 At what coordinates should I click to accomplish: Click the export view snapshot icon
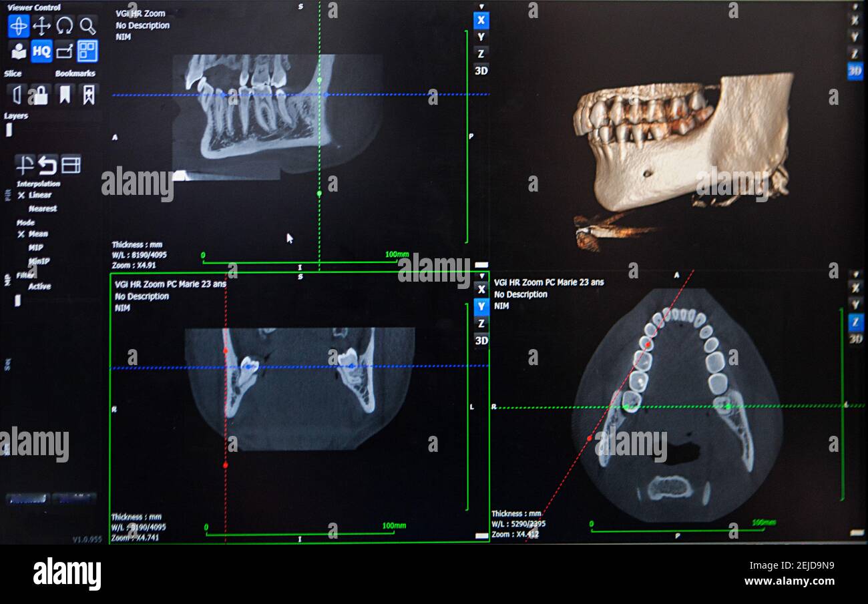[64, 51]
